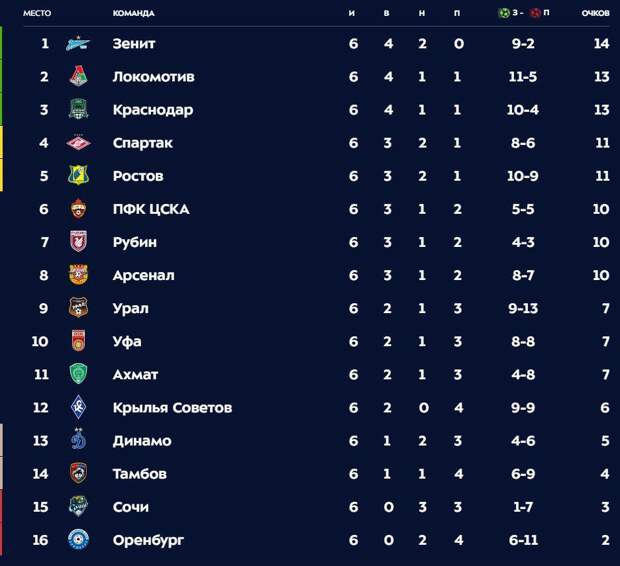Select the Spartak diamond logo
The height and width of the screenshot is (566, 620).
tap(78, 143)
